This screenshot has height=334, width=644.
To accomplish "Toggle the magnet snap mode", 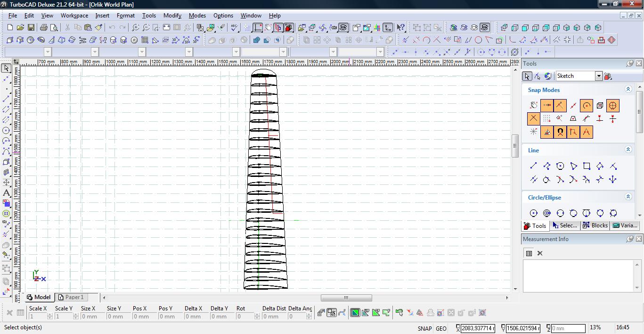I will tap(560, 132).
